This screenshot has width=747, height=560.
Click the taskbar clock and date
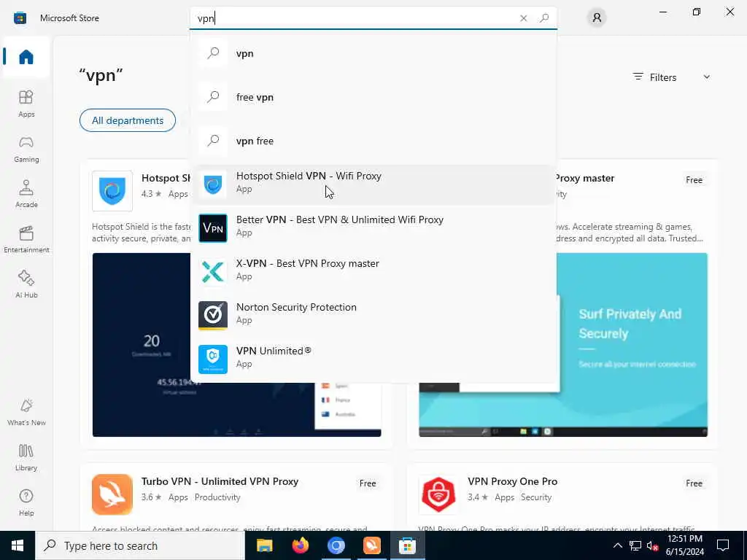[684, 545]
